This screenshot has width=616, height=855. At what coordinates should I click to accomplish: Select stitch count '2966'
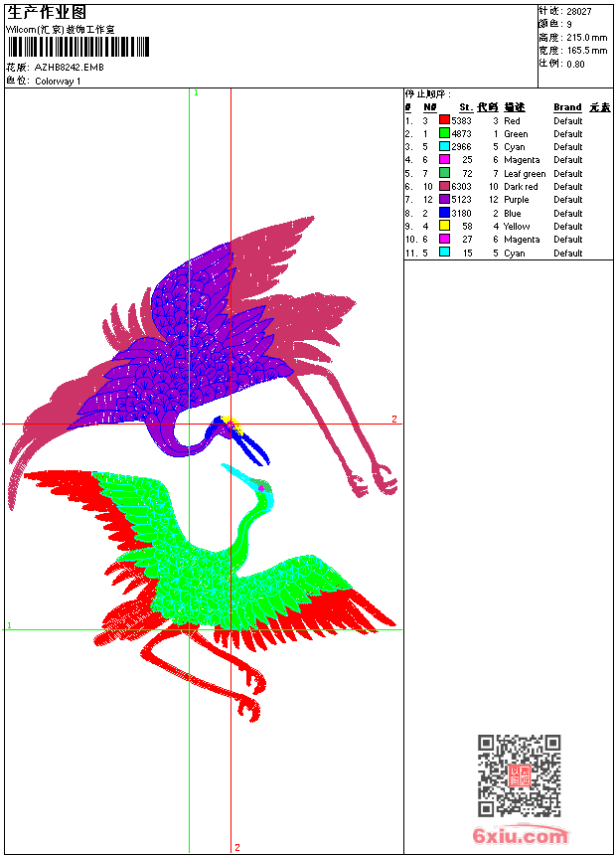pyautogui.click(x=461, y=147)
